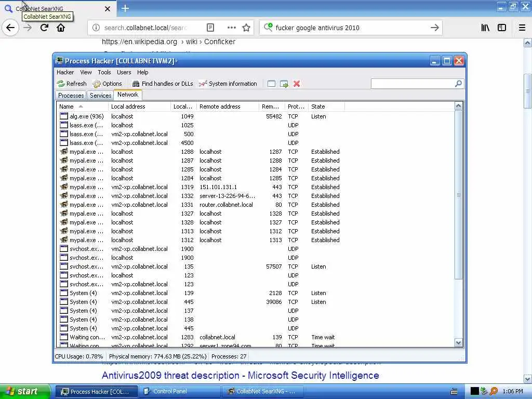532x399 pixels.
Task: Select the Network tab
Action: 128,95
